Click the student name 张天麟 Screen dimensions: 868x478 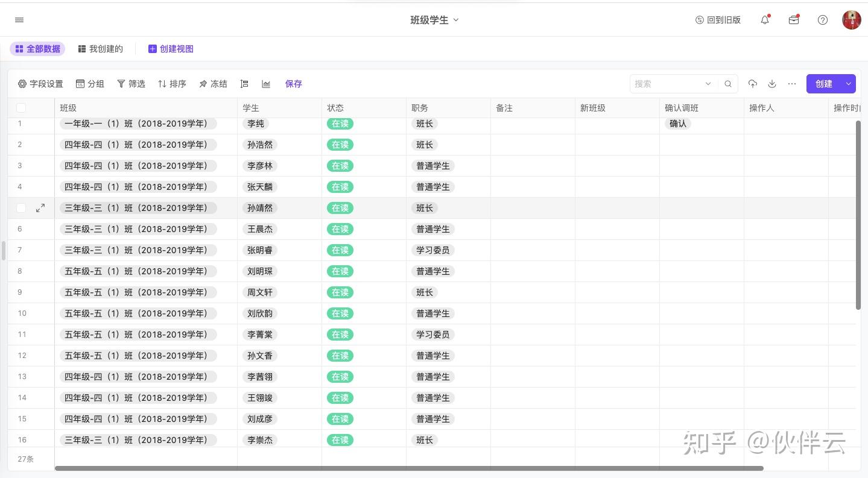(260, 187)
